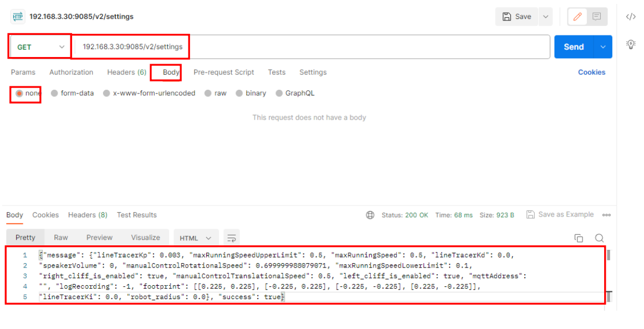Copy response using the copy icon
This screenshot has width=644, height=329.
(579, 238)
